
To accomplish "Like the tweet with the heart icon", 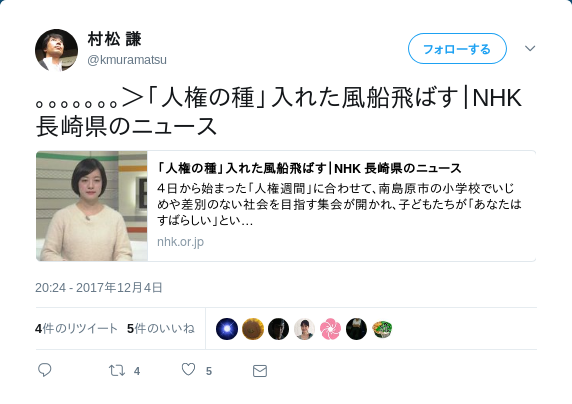I will 188,370.
